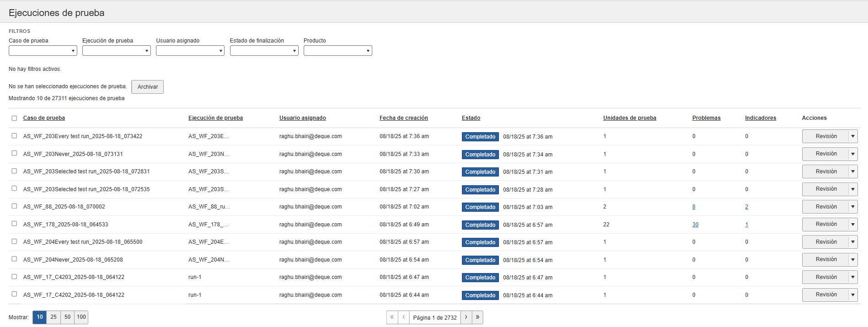Open the 30 problems link for AS_WF_178

coord(695,225)
